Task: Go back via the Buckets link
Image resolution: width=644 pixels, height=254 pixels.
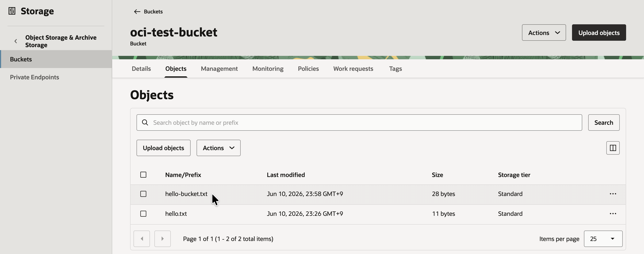Action: 153,12
